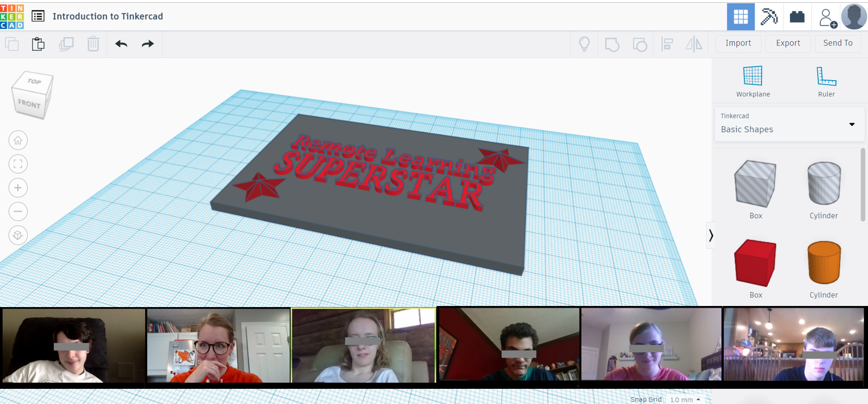Zoom in with plus icon
Viewport: 868px width, 404px height.
click(x=18, y=188)
